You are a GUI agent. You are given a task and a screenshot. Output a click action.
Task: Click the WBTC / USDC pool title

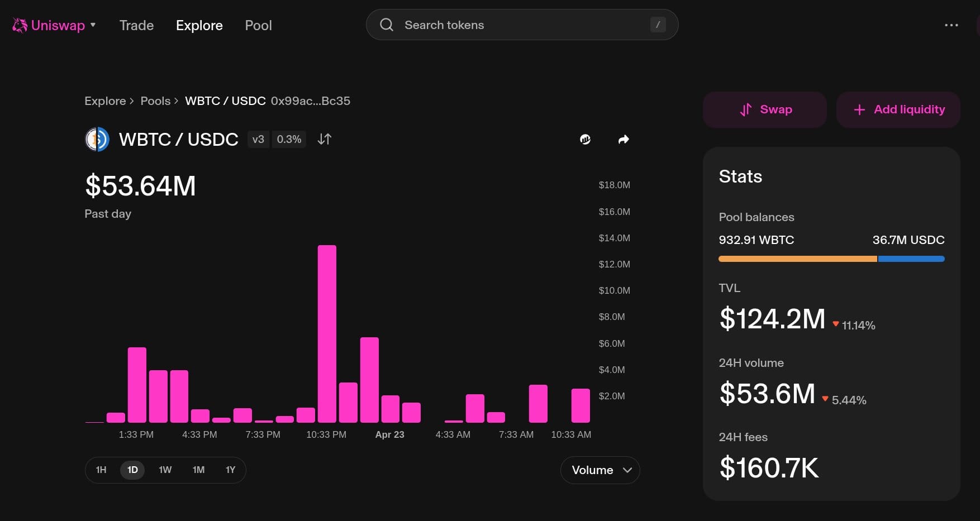[x=179, y=139]
